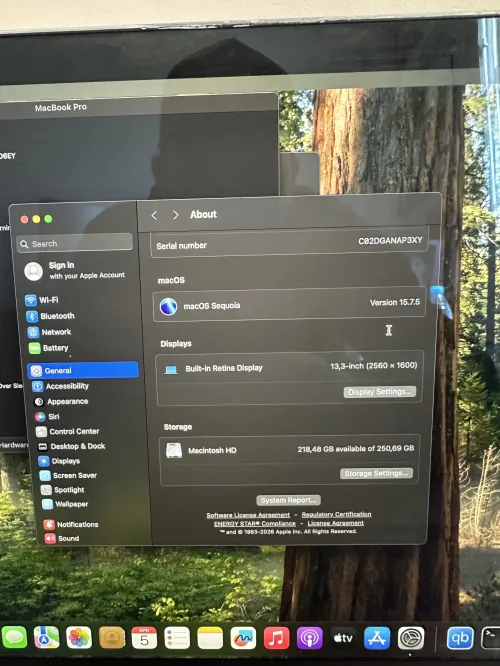
Task: Click the Display Settings button
Action: [380, 392]
